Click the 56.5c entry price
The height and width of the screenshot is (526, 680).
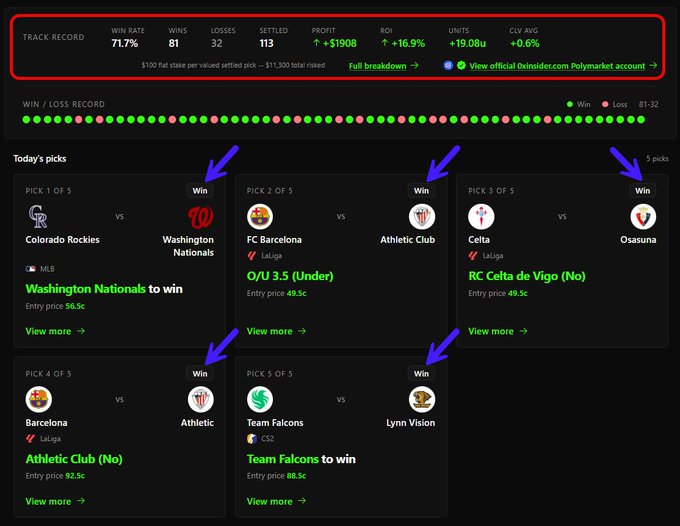(75, 306)
